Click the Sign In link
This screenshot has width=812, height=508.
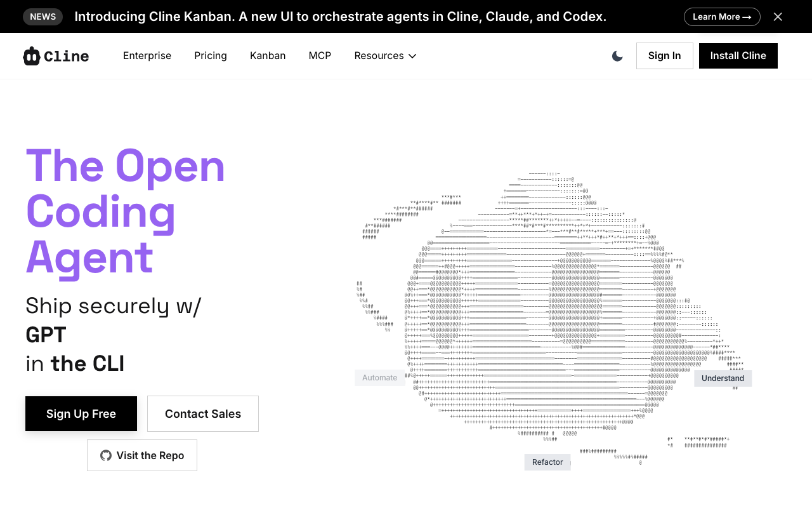click(x=664, y=56)
